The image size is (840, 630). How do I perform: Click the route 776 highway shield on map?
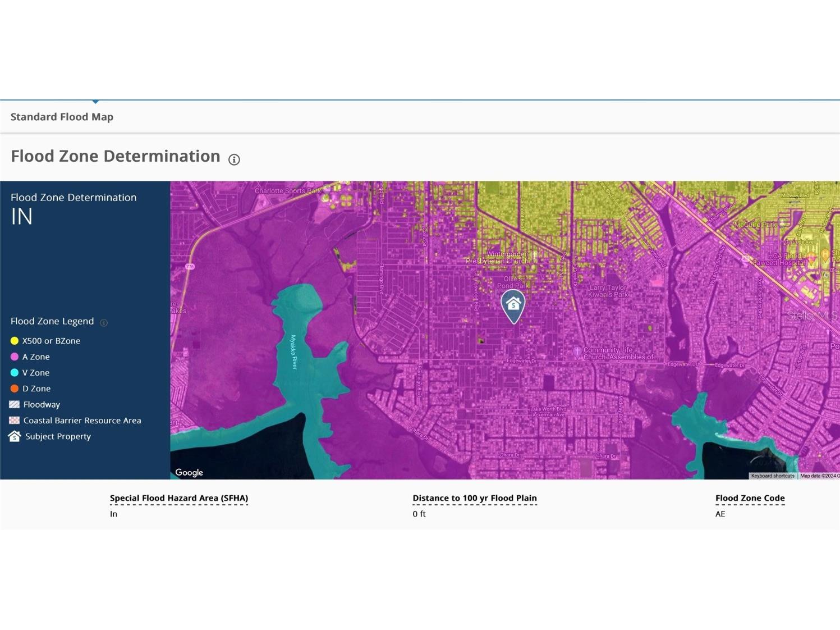click(190, 267)
